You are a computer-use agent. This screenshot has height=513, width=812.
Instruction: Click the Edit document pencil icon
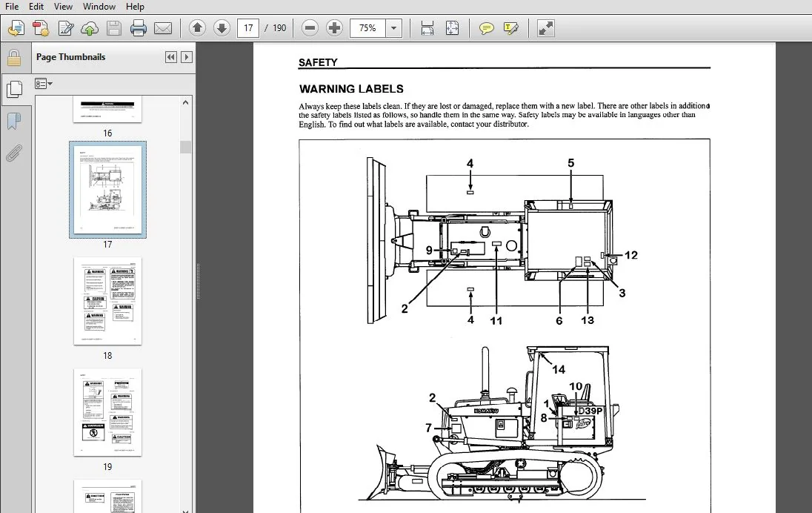coord(66,28)
